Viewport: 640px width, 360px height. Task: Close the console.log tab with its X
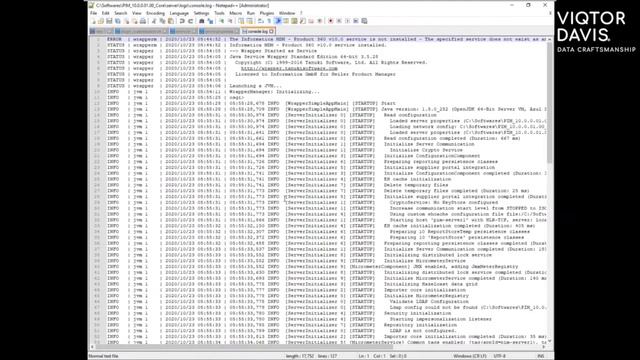coord(272,31)
